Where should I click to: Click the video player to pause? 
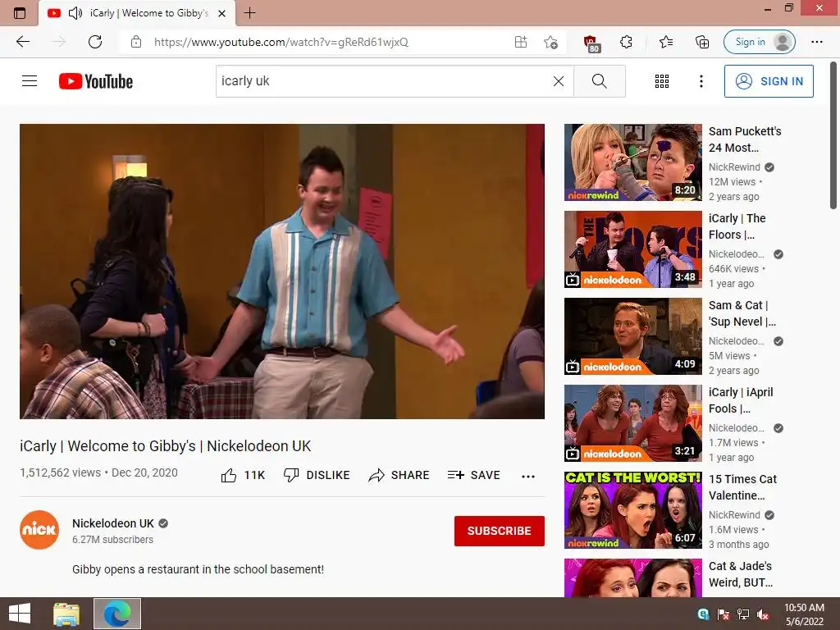point(282,271)
